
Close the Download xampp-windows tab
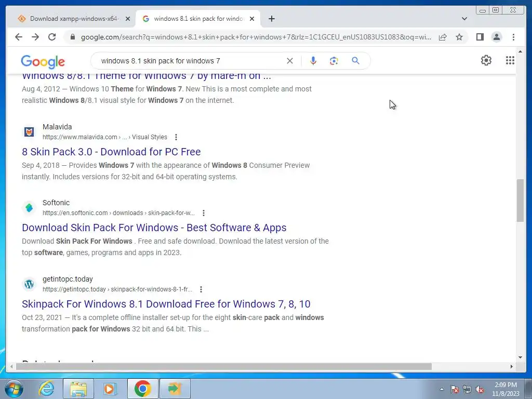[x=128, y=19]
